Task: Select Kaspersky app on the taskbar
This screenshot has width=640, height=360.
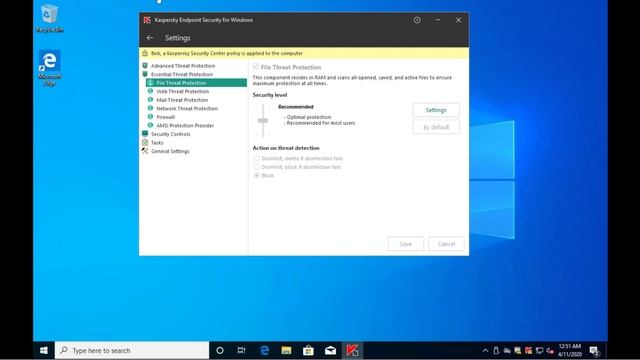Action: (x=352, y=350)
